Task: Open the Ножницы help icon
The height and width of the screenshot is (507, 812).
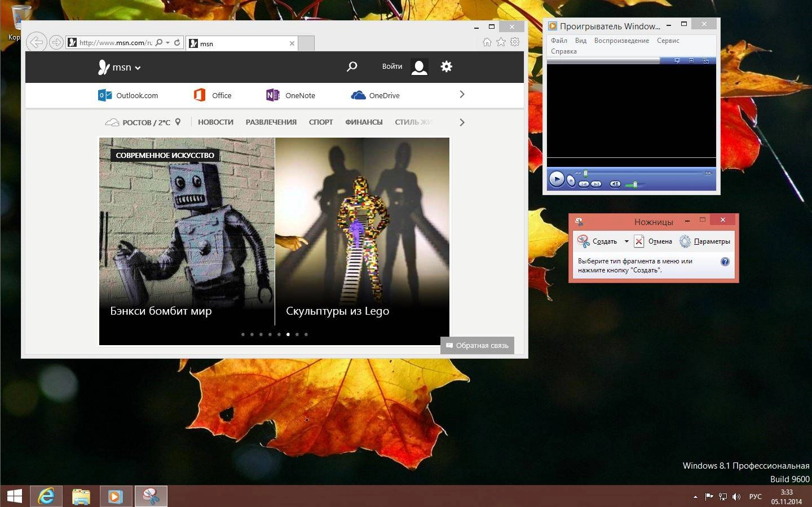Action: tap(725, 262)
